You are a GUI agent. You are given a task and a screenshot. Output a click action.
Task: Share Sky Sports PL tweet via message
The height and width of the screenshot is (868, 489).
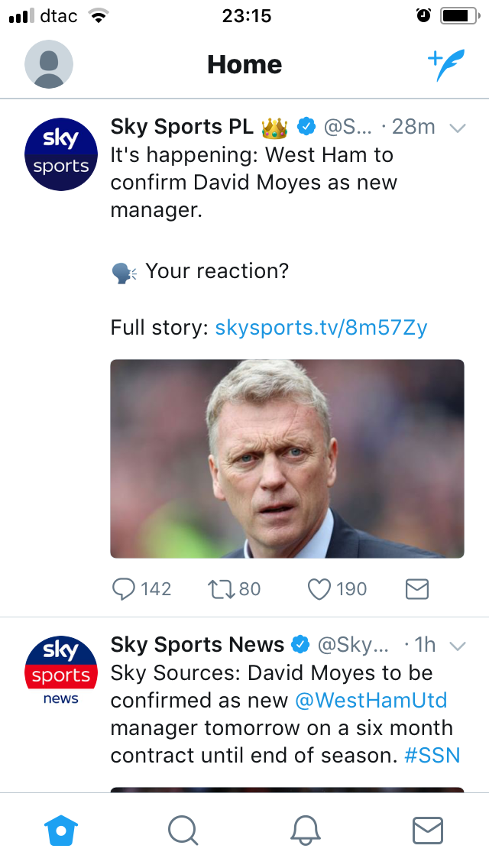(x=416, y=589)
